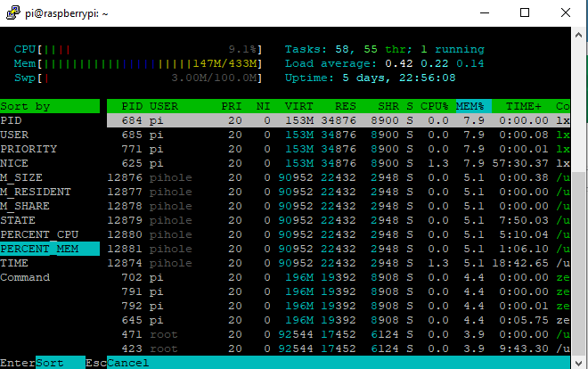Choose STATE in the sort menu
This screenshot has height=369, width=588.
(18, 220)
